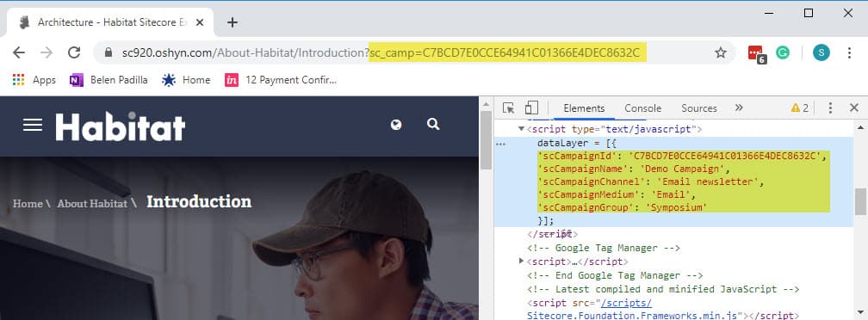
Task: Open the 12 Payment Confir... bookmark
Action: point(281,80)
